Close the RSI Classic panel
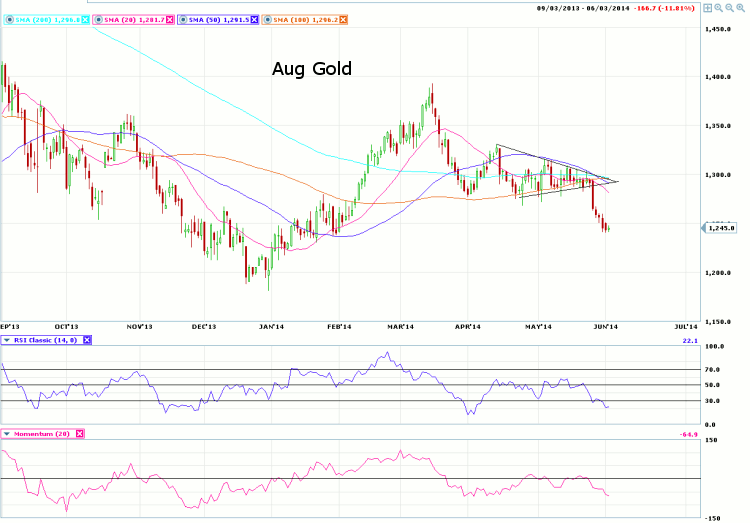This screenshot has width=750, height=523. click(87, 340)
